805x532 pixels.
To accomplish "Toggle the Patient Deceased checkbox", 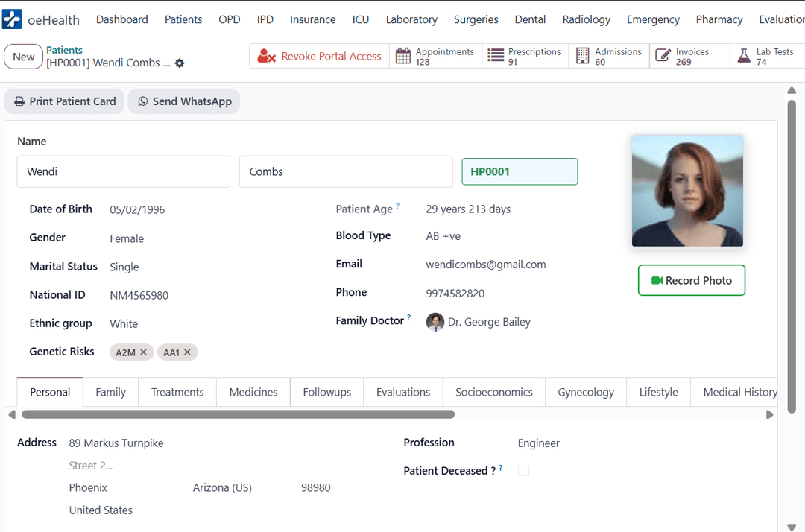I will 523,470.
